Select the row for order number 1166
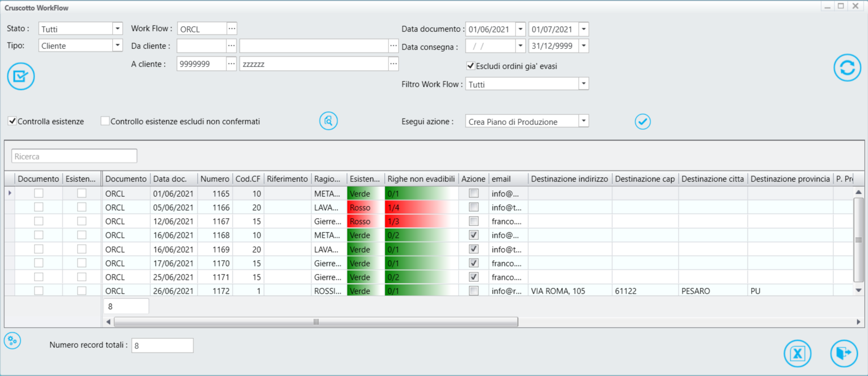 pos(215,207)
